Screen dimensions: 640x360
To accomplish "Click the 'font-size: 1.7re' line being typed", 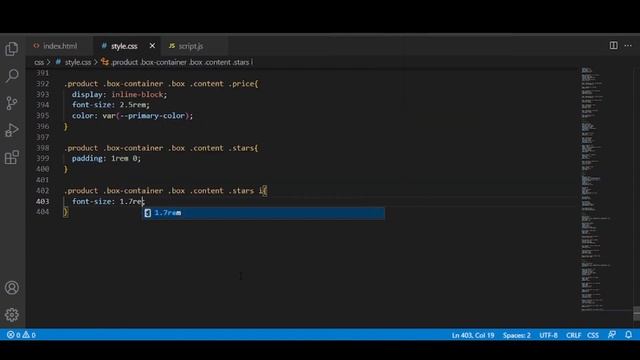I will [x=108, y=201].
